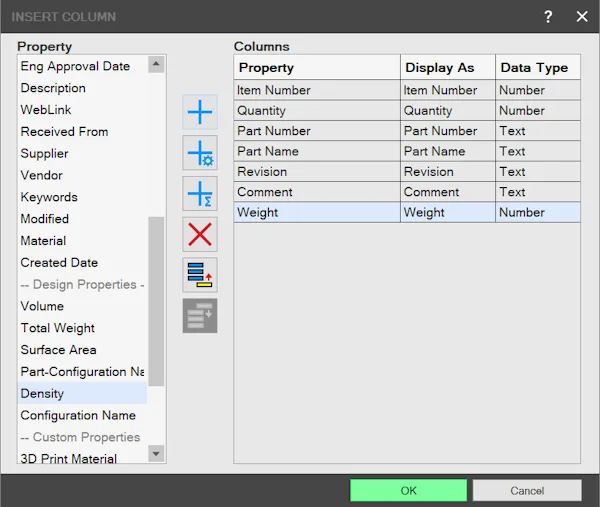Viewport: 600px width, 507px height.
Task: Click Weight's Number data type cell
Action: (x=538, y=212)
